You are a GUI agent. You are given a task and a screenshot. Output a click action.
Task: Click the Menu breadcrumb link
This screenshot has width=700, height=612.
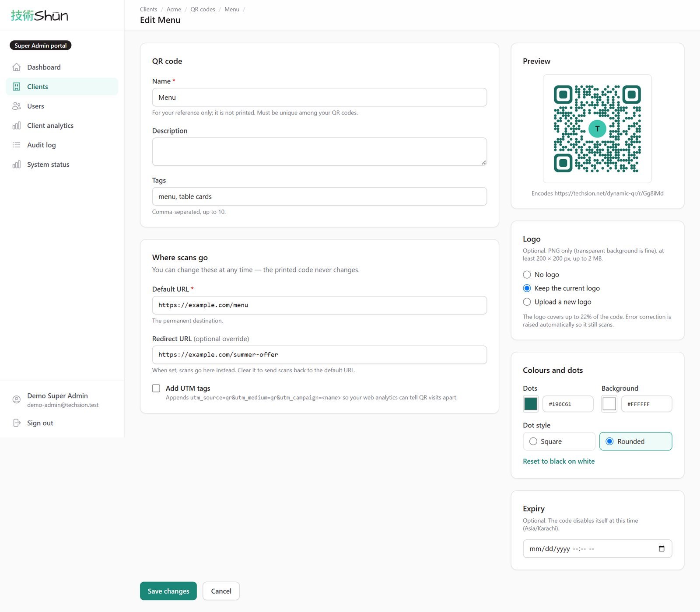pyautogui.click(x=232, y=9)
